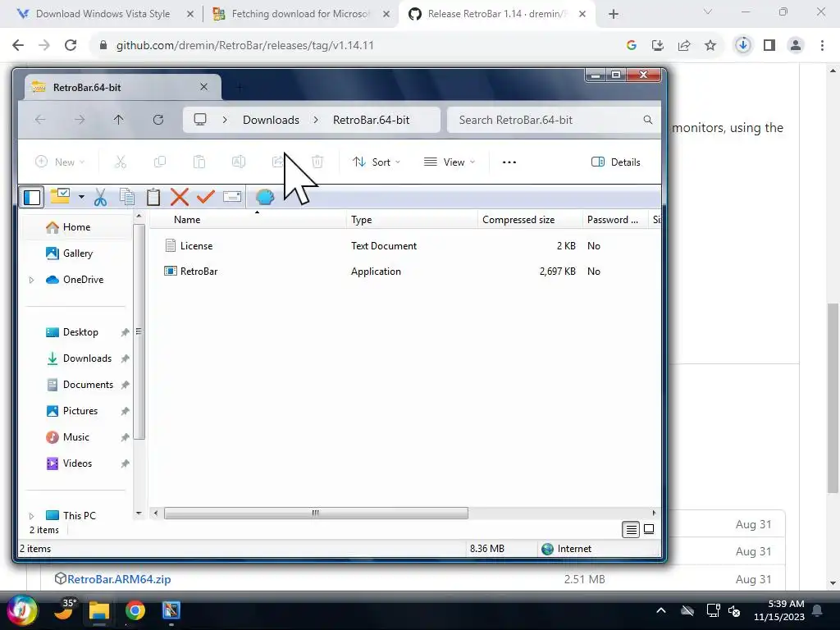The width and height of the screenshot is (840, 630).
Task: Toggle the navigation pane layout button
Action: pos(32,197)
